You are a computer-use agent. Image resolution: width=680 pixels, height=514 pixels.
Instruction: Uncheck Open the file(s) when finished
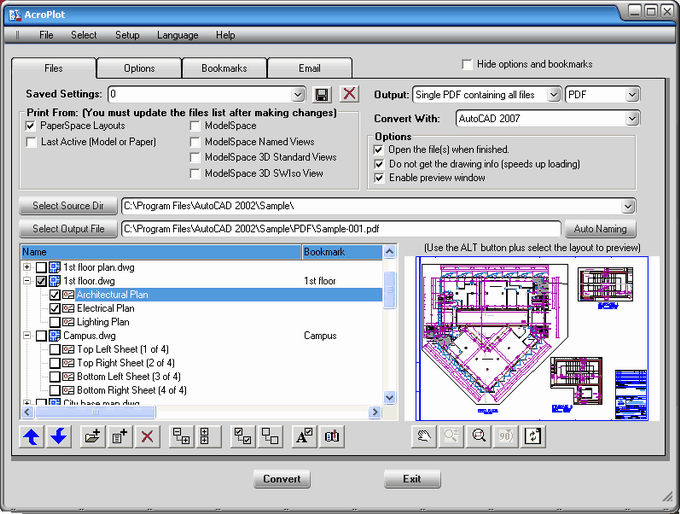coord(379,150)
